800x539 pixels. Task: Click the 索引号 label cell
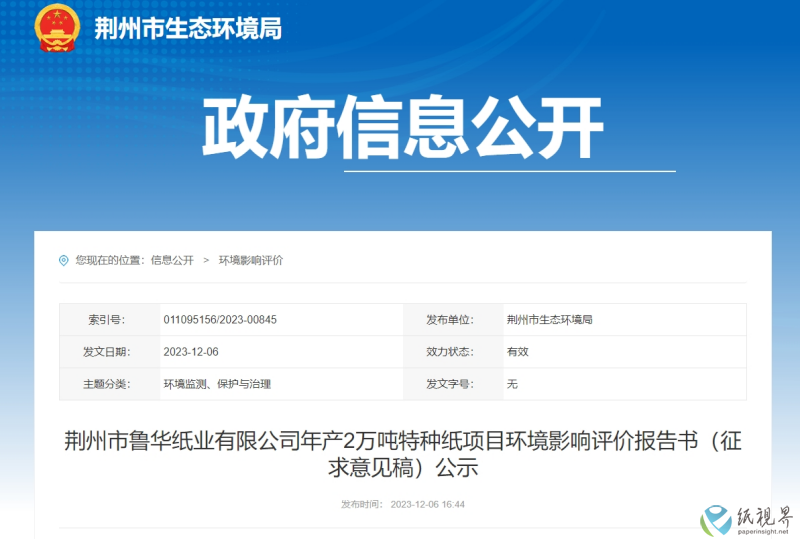tap(110, 320)
